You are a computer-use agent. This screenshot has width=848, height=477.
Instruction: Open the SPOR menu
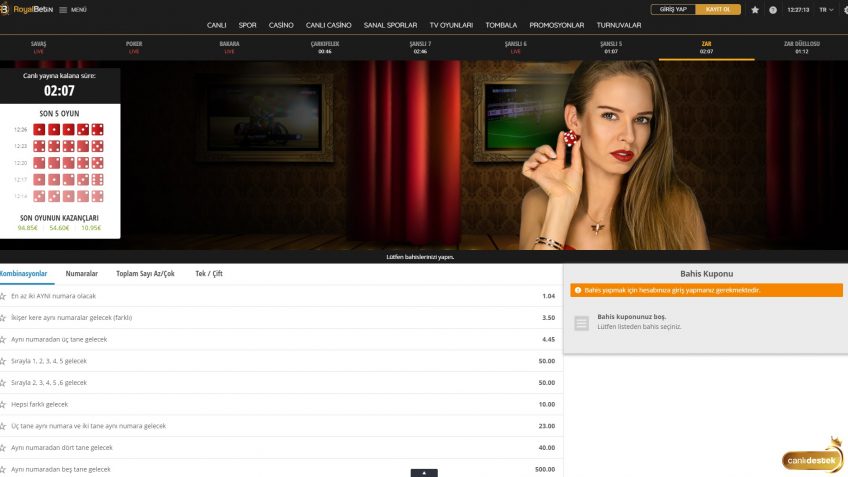pyautogui.click(x=247, y=25)
